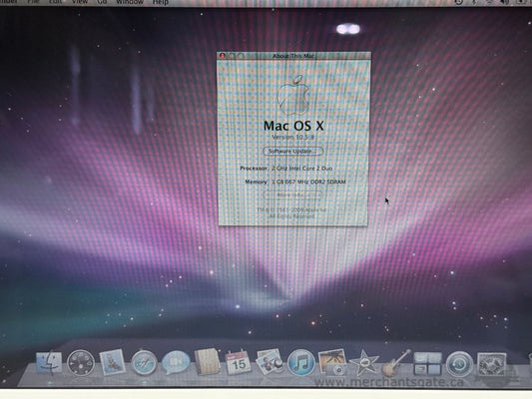Minimize the About This Mac window

(232, 56)
